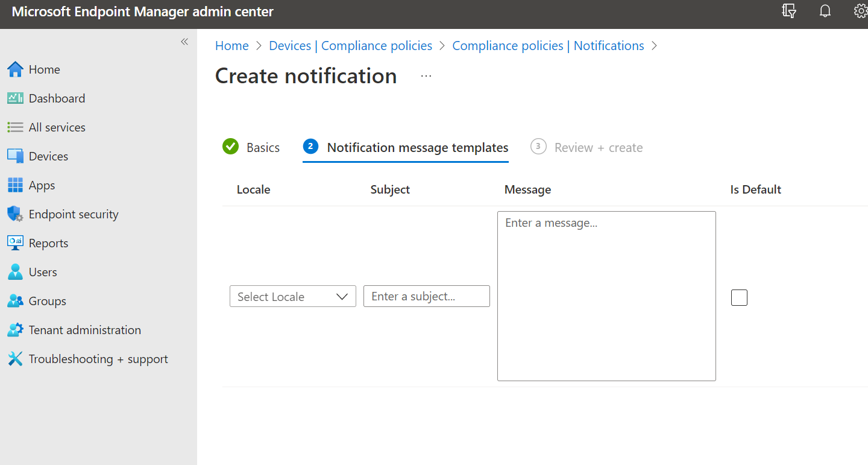Click inside the Enter a subject field
This screenshot has height=465, width=868.
pos(426,296)
